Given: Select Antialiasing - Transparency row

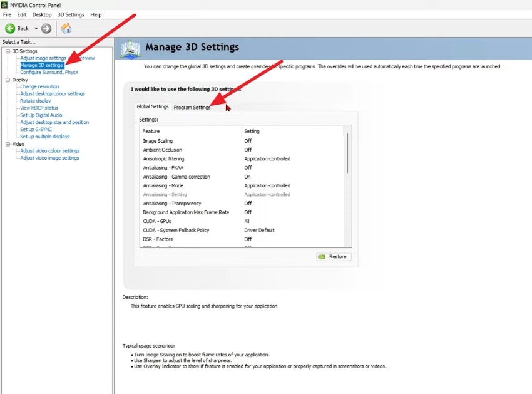Looking at the screenshot, I should pos(242,204).
